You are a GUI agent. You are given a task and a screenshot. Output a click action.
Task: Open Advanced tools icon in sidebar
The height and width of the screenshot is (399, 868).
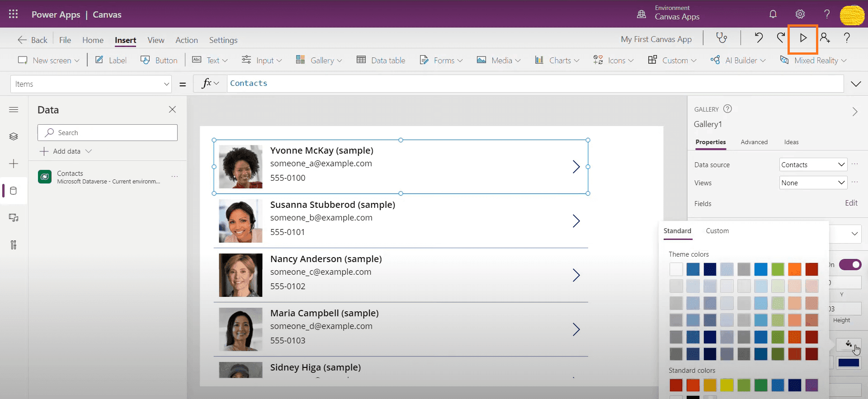pos(14,245)
